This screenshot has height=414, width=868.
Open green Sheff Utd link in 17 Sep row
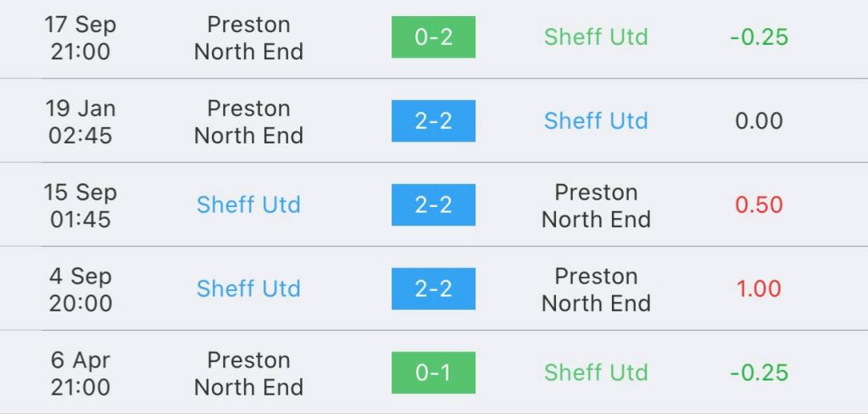[596, 37]
